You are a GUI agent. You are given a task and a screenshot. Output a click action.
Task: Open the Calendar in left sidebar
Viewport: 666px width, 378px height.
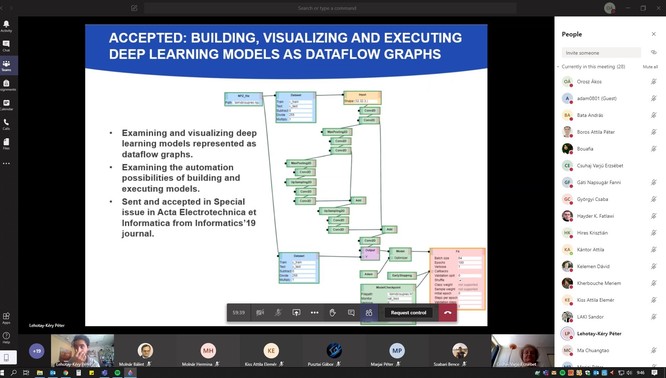(6, 105)
